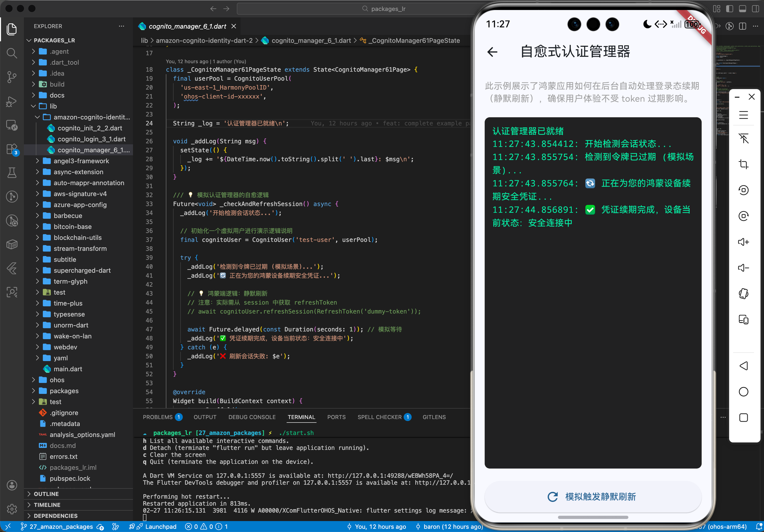Toggle the bottom panel layout button
The image size is (764, 532).
click(742, 9)
